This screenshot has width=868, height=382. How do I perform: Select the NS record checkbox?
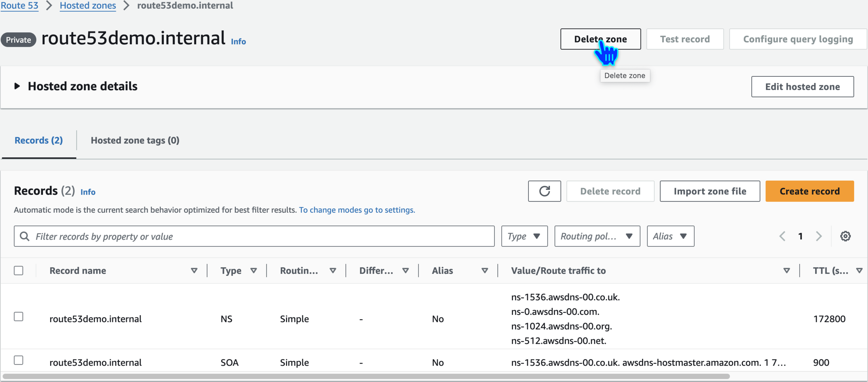[19, 317]
